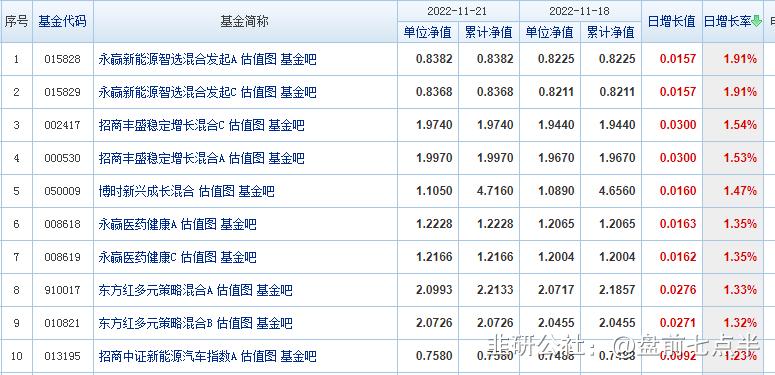775x375 pixels.
Task: Open the fund 永赢医药健康C
Action: [x=138, y=257]
